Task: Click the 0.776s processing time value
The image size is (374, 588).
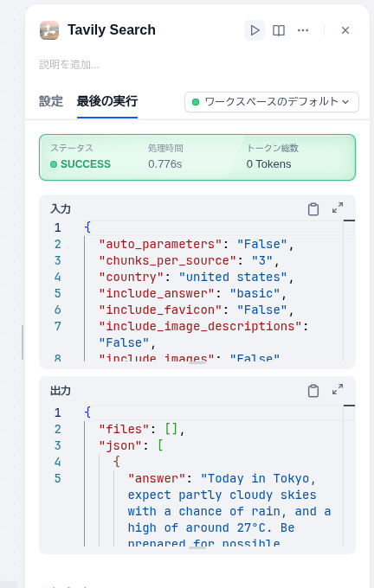Action: tap(164, 164)
